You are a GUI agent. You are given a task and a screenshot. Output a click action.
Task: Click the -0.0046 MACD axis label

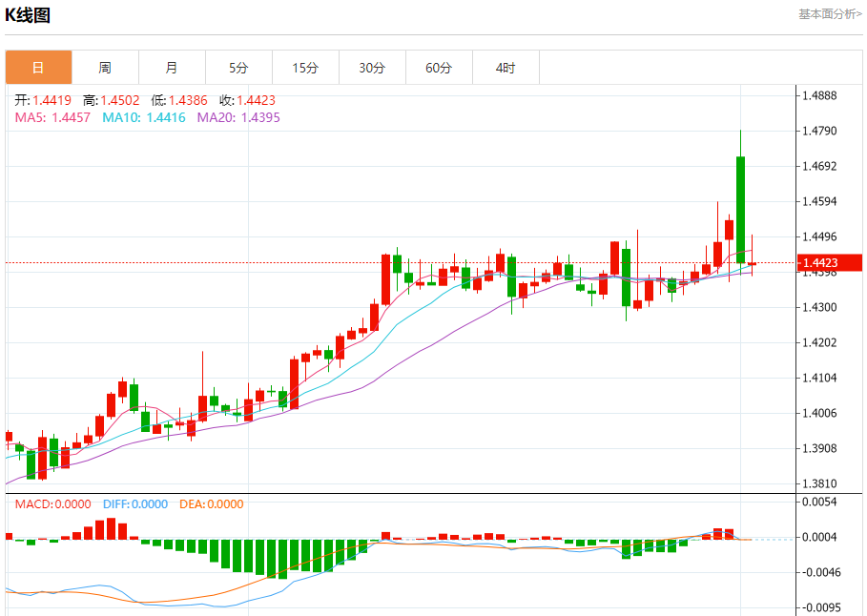point(819,572)
